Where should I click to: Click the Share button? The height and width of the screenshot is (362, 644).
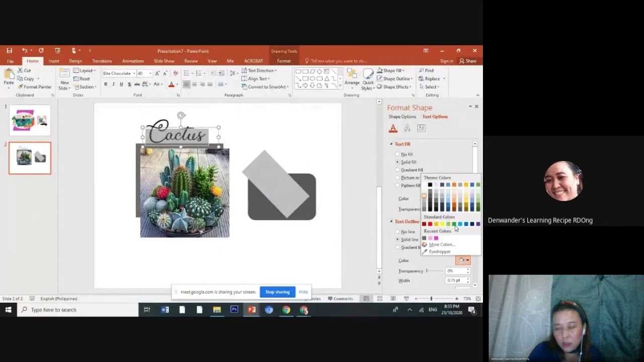(x=468, y=61)
